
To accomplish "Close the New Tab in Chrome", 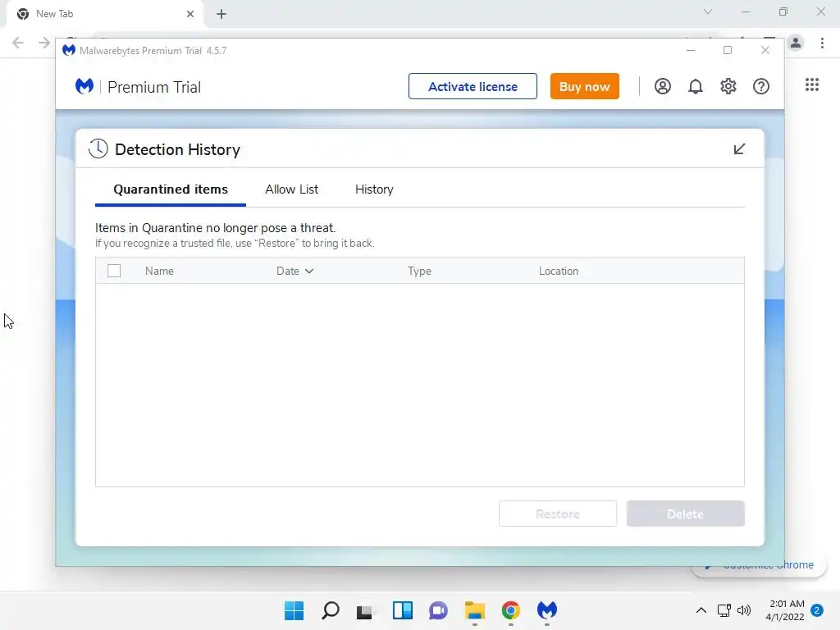I will [x=189, y=14].
